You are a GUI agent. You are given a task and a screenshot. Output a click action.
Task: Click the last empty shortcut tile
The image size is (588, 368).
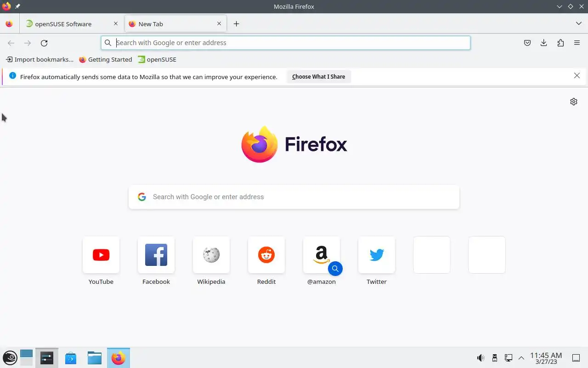pos(487,255)
